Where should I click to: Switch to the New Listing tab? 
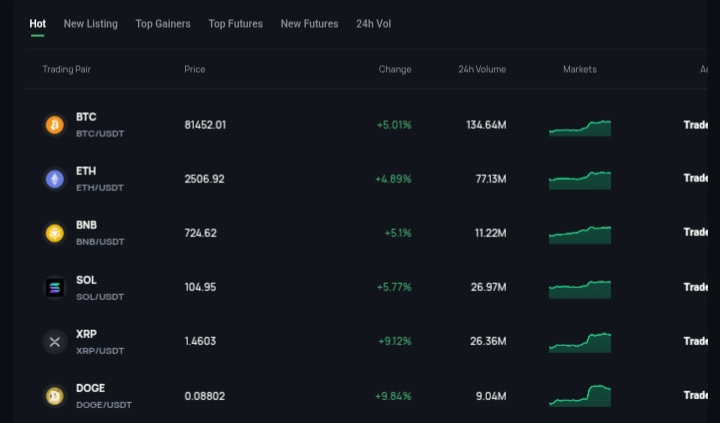click(90, 24)
